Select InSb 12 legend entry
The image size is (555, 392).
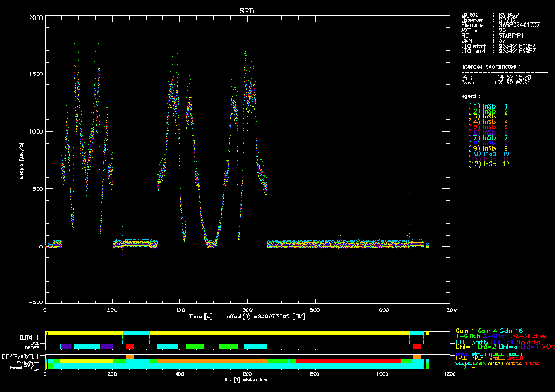489,164
